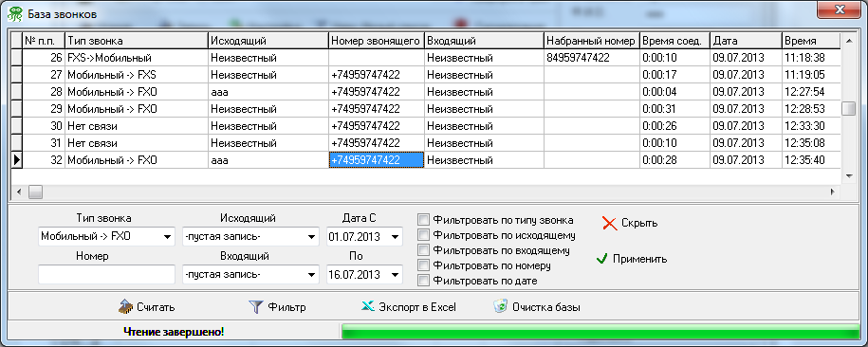Open the Тип звонка dropdown
The width and height of the screenshot is (868, 347).
(x=167, y=237)
